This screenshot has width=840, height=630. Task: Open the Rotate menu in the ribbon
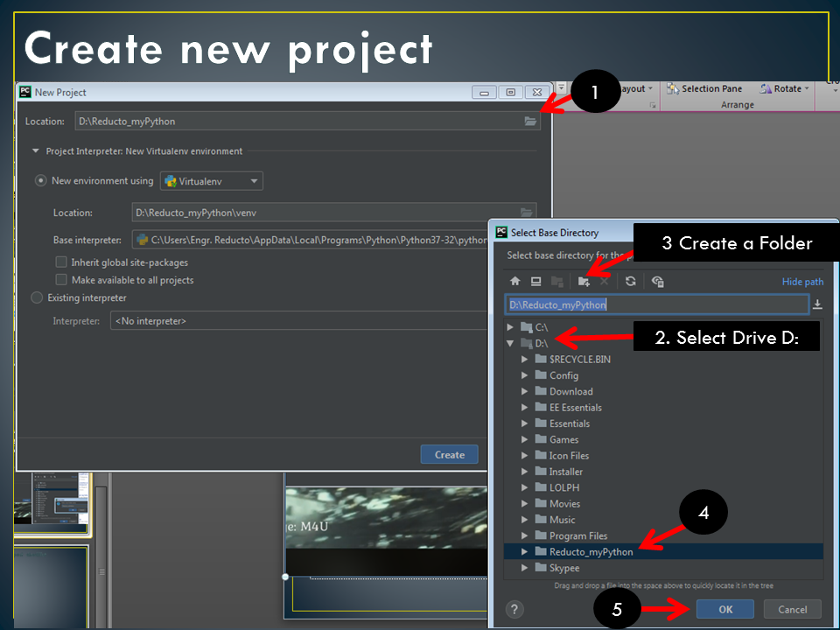[x=784, y=87]
